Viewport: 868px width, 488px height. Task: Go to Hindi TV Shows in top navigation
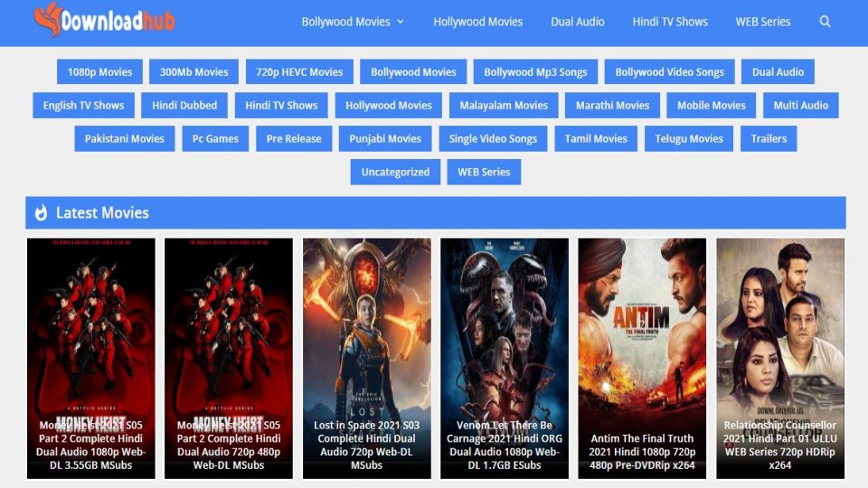tap(670, 22)
